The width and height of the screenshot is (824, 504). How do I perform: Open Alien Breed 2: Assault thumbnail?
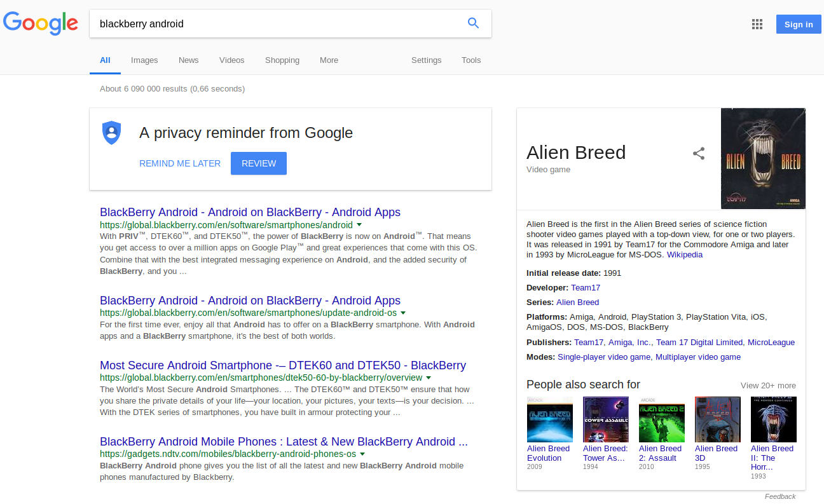pyautogui.click(x=662, y=419)
